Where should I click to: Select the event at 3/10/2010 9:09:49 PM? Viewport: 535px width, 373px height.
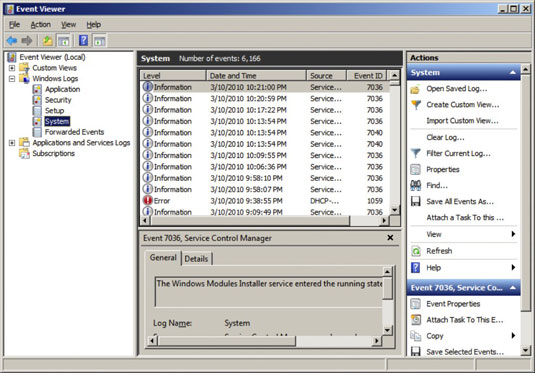(x=265, y=212)
